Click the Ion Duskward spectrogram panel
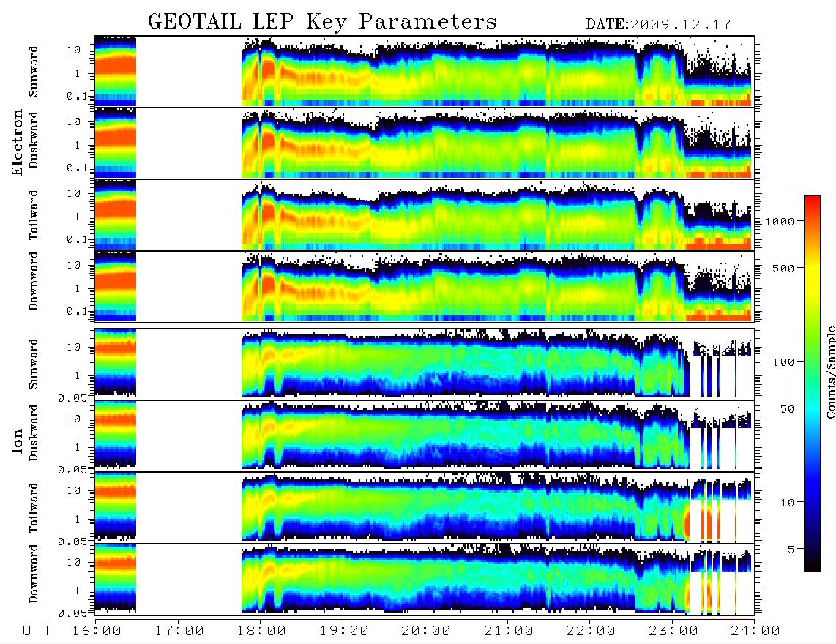Screen dimensions: 836x644 (425, 435)
